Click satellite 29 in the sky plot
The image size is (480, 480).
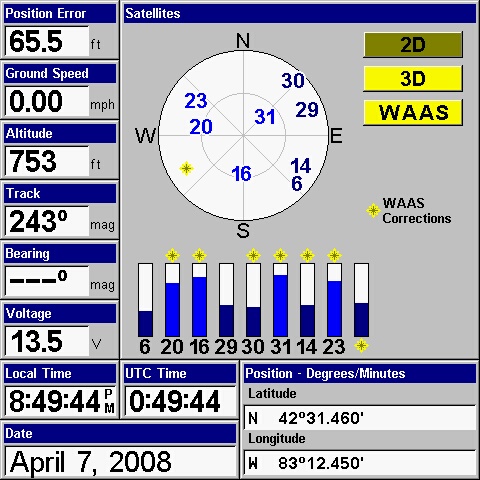(x=307, y=110)
